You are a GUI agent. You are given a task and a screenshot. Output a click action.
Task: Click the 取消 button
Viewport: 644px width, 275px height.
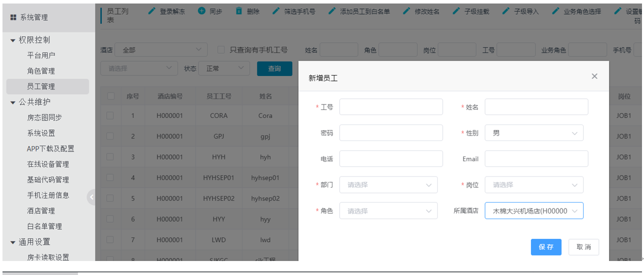tap(584, 247)
